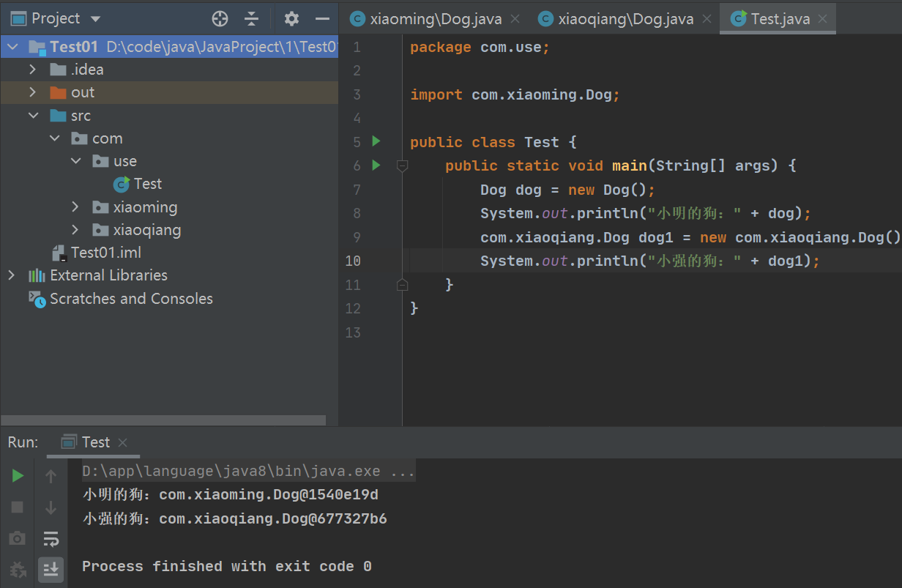Click output com.xiaoming.Dog@1540e19d
Image resolution: width=902 pixels, height=588 pixels.
point(269,495)
